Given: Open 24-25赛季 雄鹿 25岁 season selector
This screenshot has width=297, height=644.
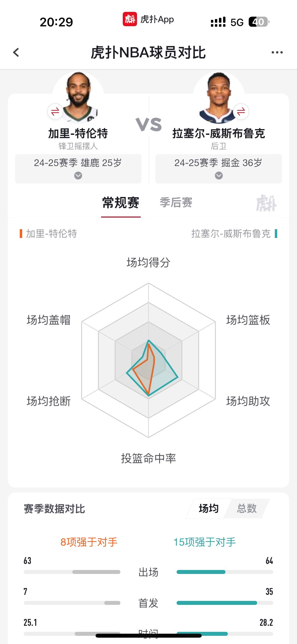Looking at the screenshot, I should (78, 169).
